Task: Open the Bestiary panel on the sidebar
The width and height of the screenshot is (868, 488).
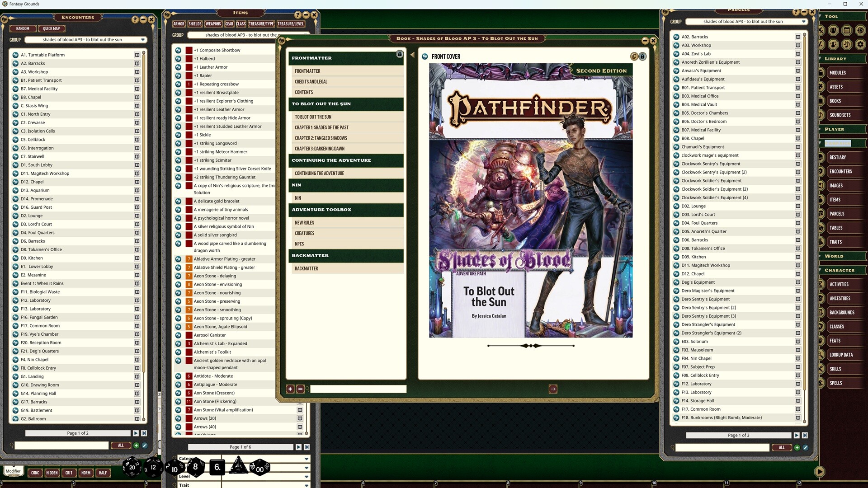Action: click(839, 157)
